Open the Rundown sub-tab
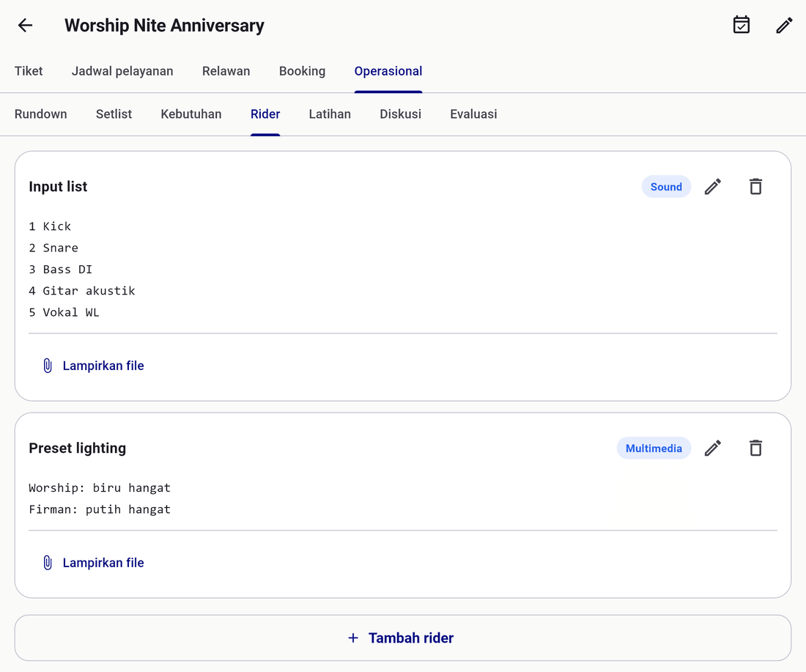 pyautogui.click(x=40, y=114)
